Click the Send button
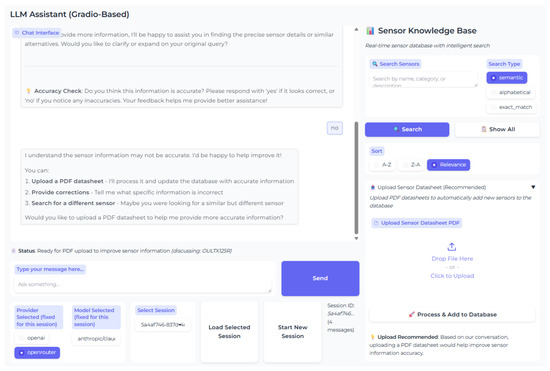The image size is (550, 371). pyautogui.click(x=320, y=278)
